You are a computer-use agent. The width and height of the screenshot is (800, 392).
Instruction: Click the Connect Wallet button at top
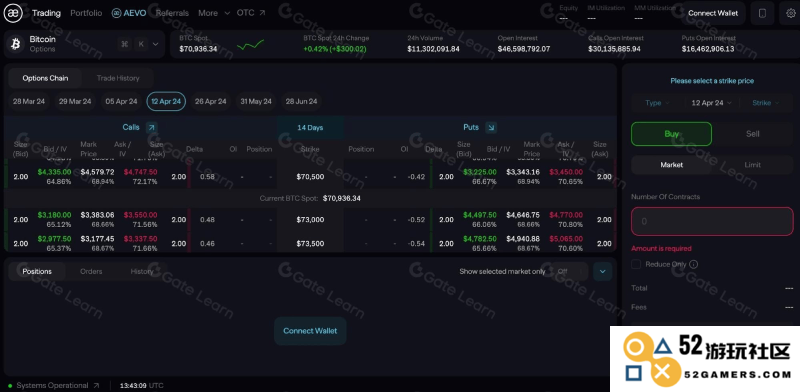[x=713, y=14]
